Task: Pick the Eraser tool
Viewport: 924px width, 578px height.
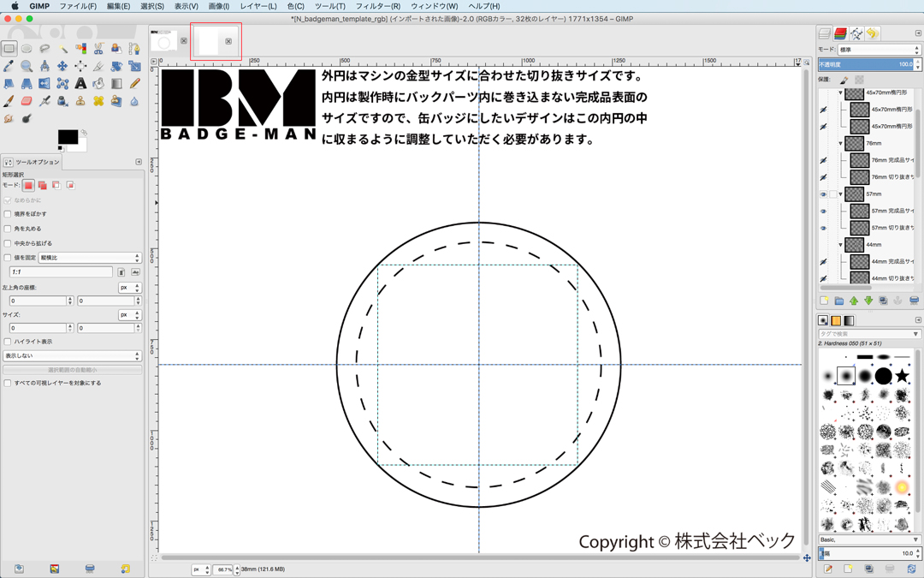Action: pyautogui.click(x=27, y=102)
